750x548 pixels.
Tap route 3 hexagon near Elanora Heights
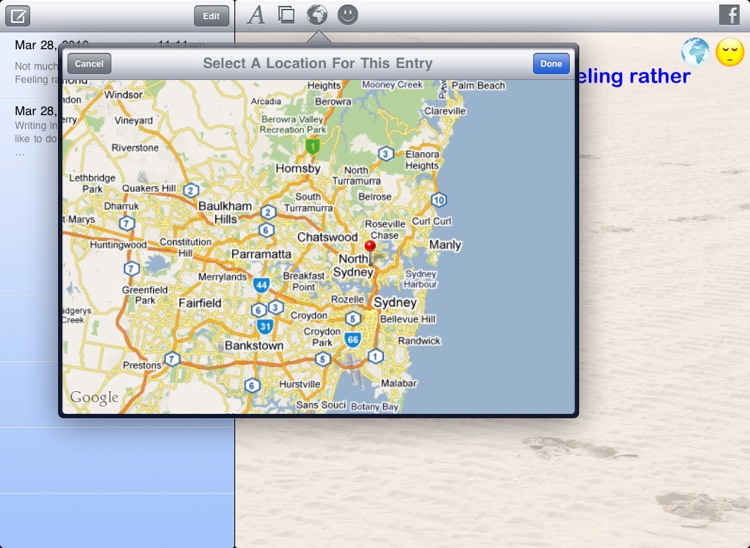pos(386,154)
